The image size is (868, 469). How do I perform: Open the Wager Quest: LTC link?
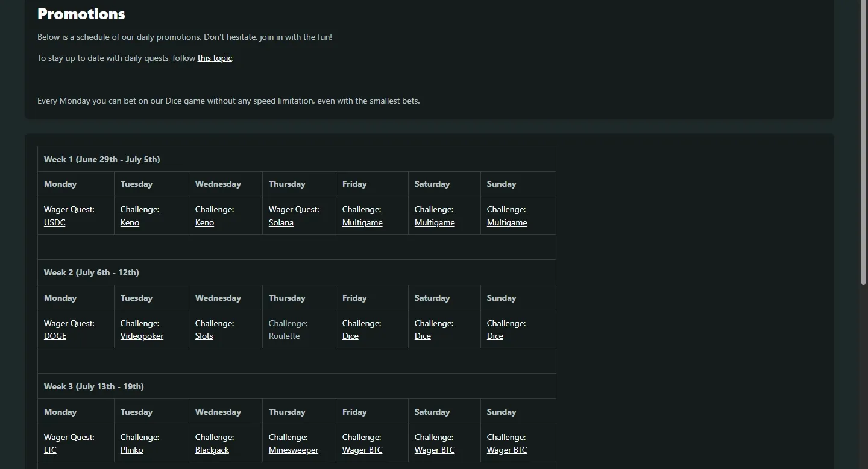pos(69,444)
